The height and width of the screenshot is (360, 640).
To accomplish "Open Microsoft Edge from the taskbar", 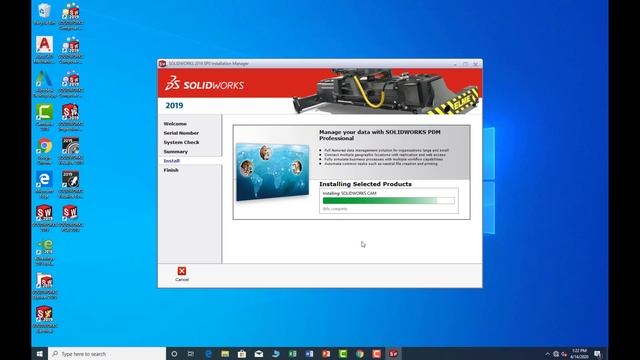I will coord(208,354).
